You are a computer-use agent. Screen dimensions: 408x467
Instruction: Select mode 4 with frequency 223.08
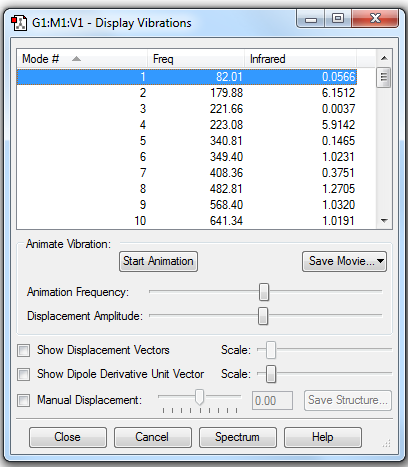pyautogui.click(x=187, y=125)
